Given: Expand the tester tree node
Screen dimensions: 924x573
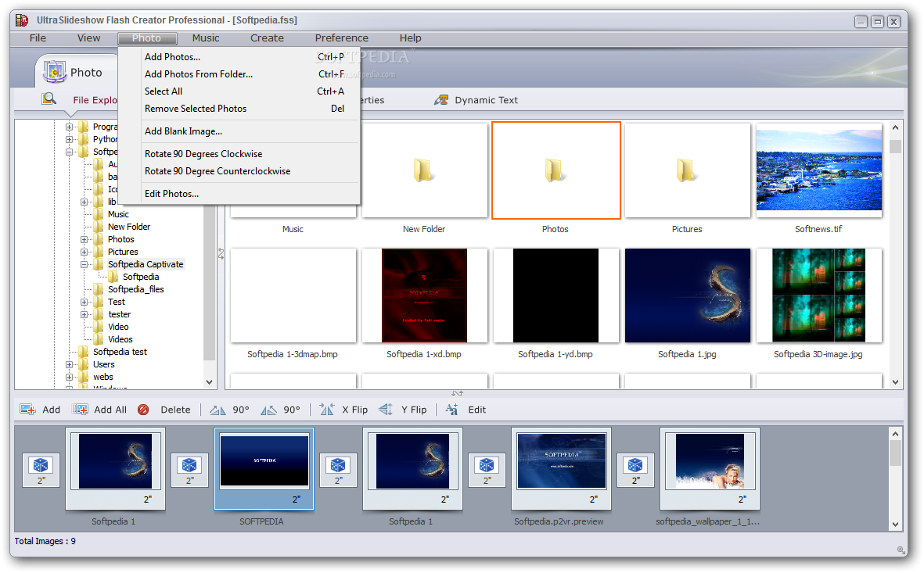Looking at the screenshot, I should pos(84,314).
